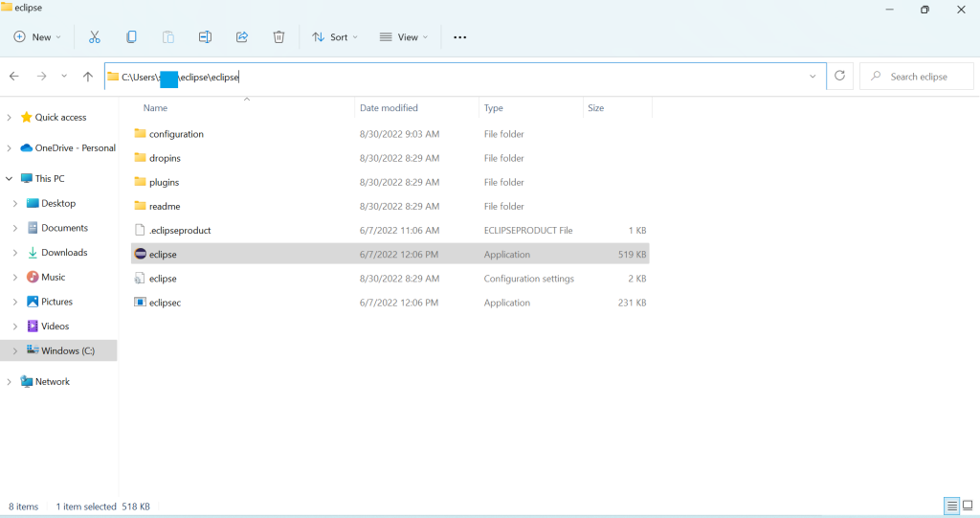
Task: Open the New item dropdown
Action: (x=37, y=37)
